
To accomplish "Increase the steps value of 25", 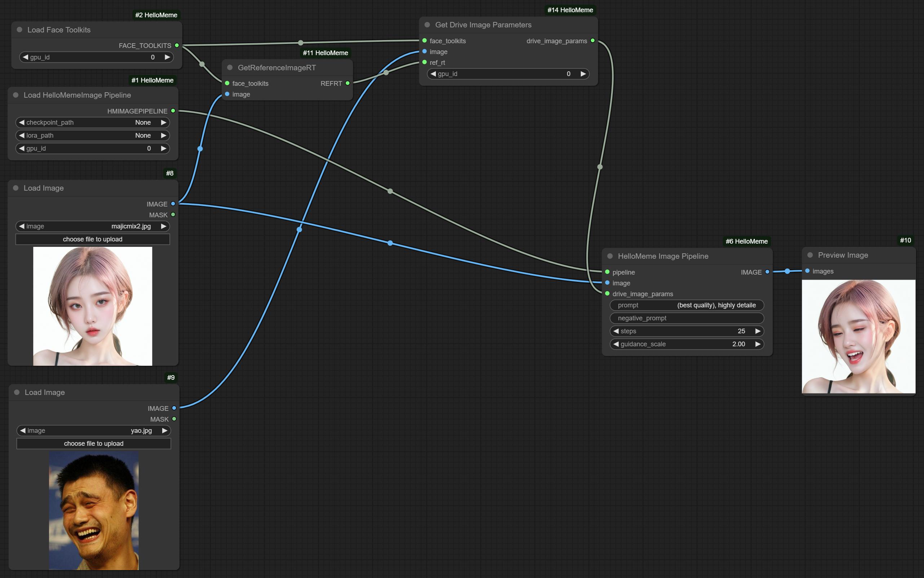I will pos(758,332).
